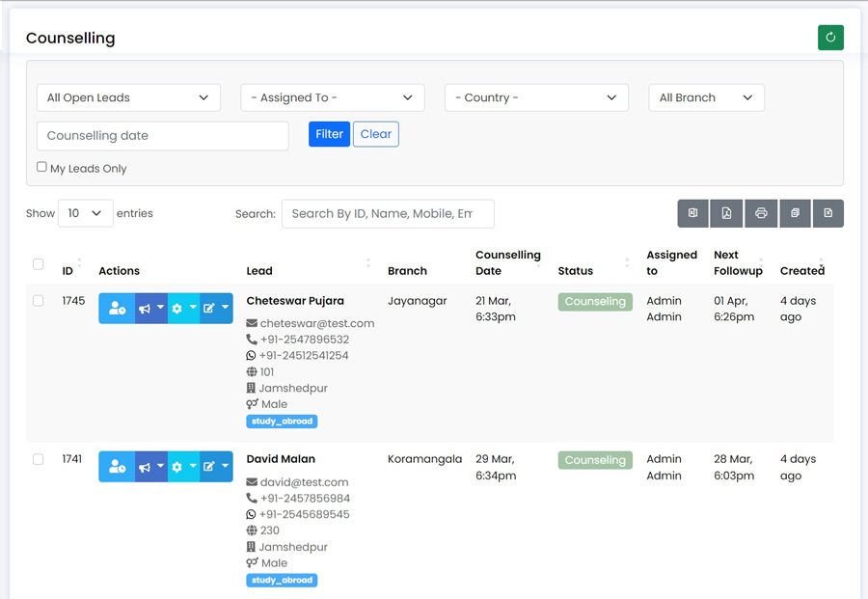
Task: Export table as CSV icon
Action: point(828,213)
